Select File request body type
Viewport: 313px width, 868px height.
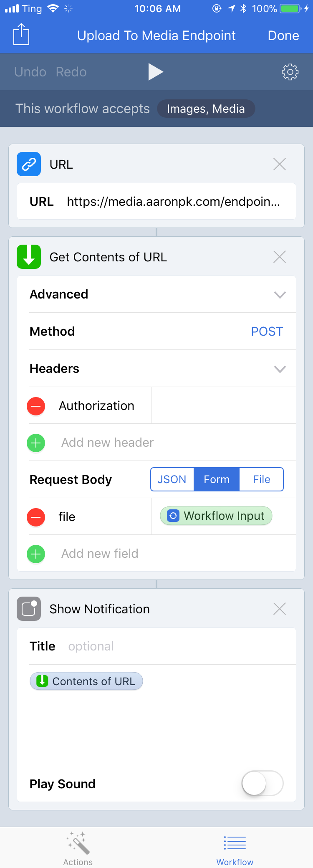(x=262, y=479)
